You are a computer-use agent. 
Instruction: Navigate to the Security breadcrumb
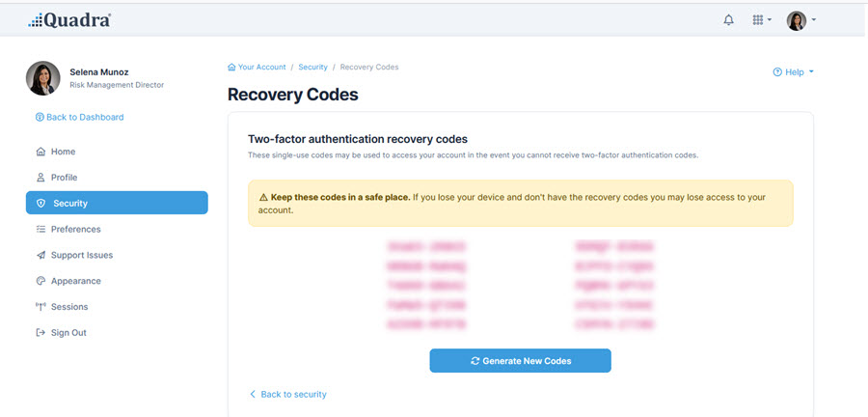(x=312, y=68)
